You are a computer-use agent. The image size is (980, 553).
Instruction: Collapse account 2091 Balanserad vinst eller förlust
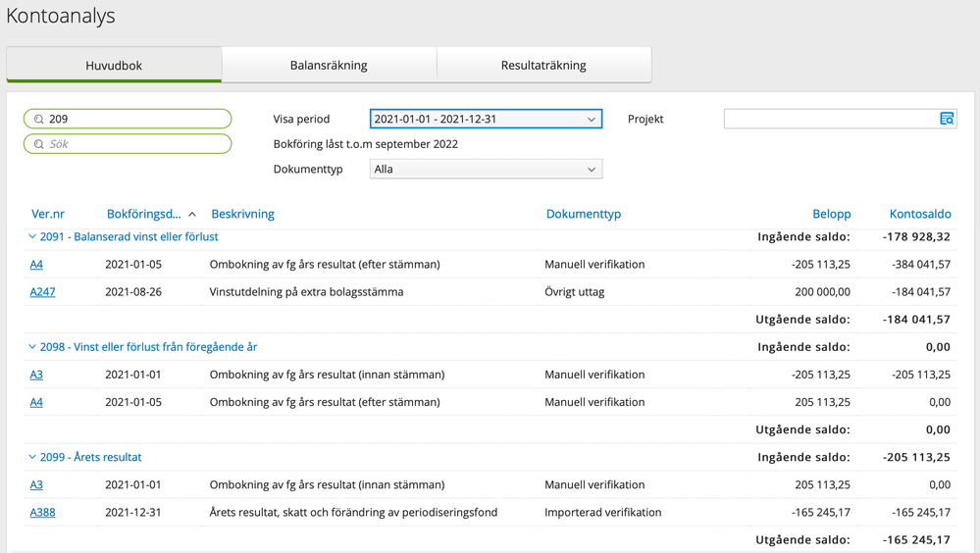[32, 237]
